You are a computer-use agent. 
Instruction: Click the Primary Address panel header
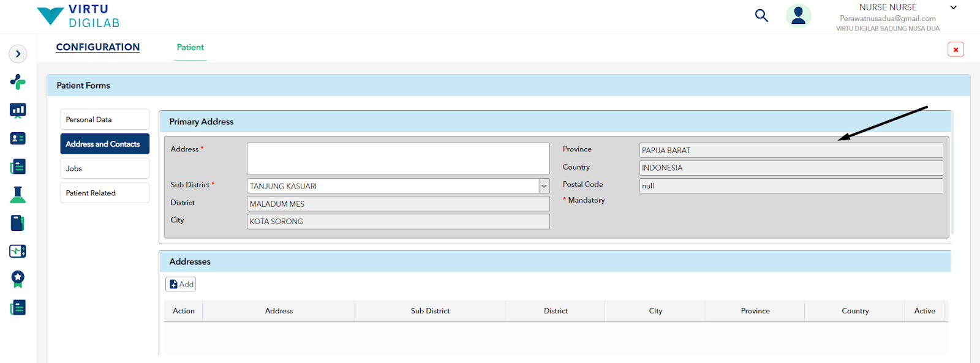555,121
